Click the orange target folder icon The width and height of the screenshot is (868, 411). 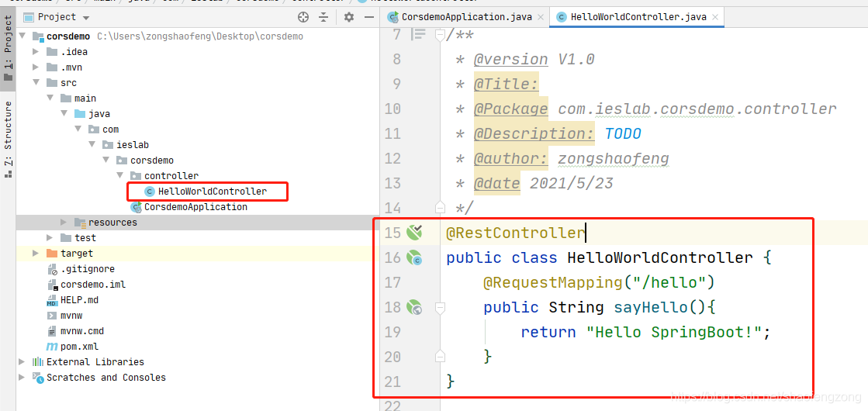(x=52, y=254)
